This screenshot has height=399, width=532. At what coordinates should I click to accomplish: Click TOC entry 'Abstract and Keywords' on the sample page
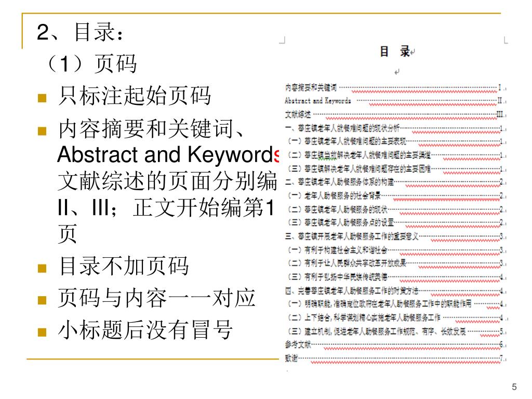(317, 101)
